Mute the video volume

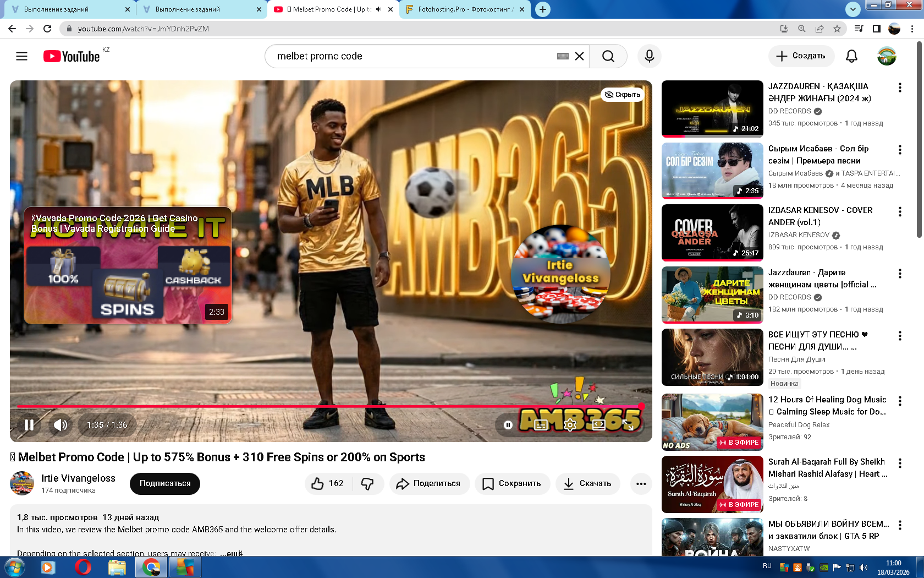[61, 425]
